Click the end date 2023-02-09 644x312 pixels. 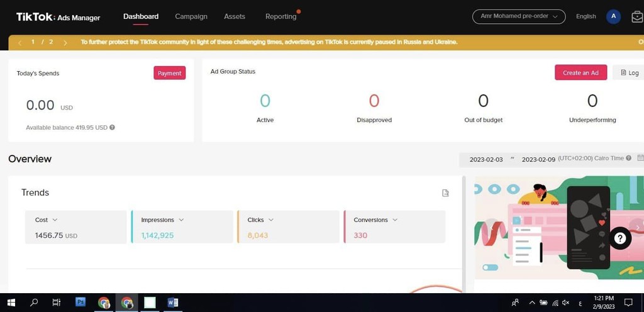click(538, 159)
